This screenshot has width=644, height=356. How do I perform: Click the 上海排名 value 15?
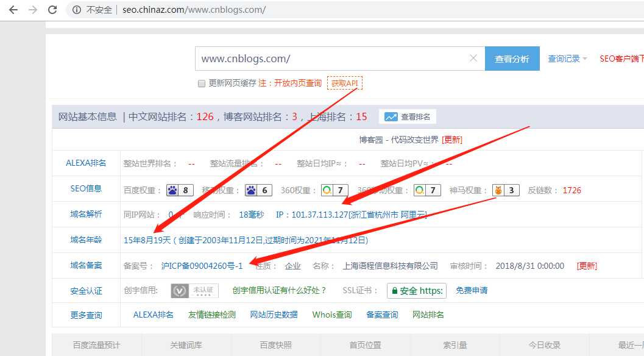point(361,117)
